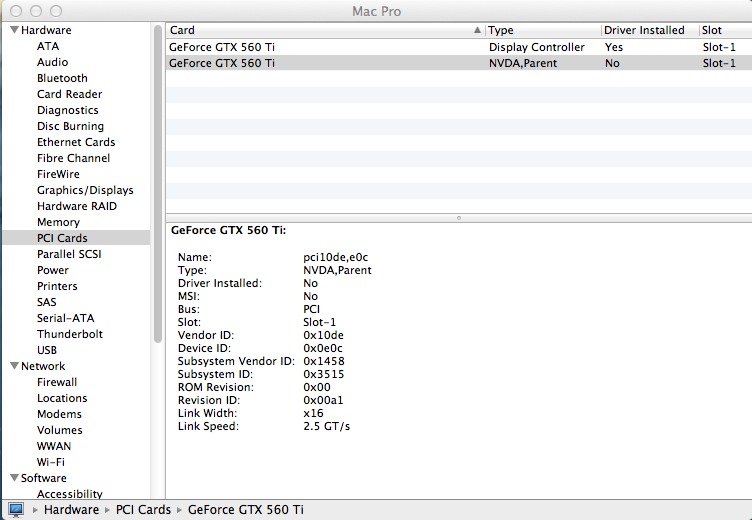Select FireWire in the sidebar
Image resolution: width=752 pixels, height=520 pixels.
point(58,174)
